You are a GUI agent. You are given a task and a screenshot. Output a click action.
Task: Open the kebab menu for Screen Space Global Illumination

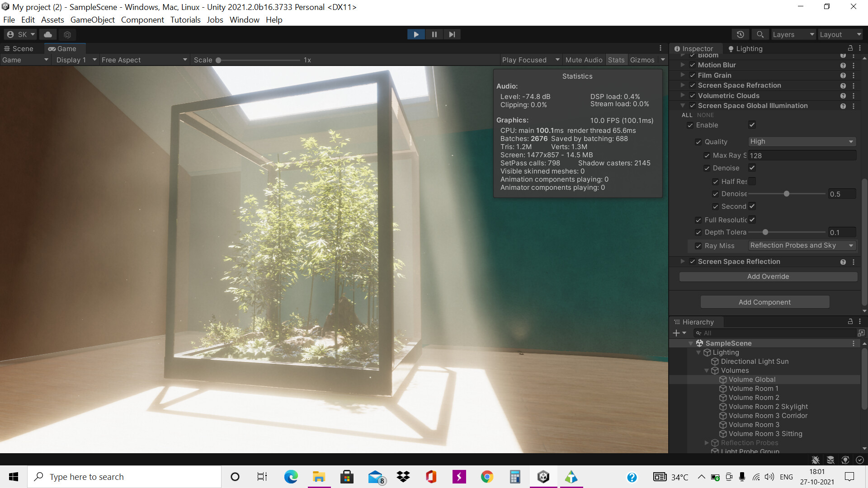point(854,106)
